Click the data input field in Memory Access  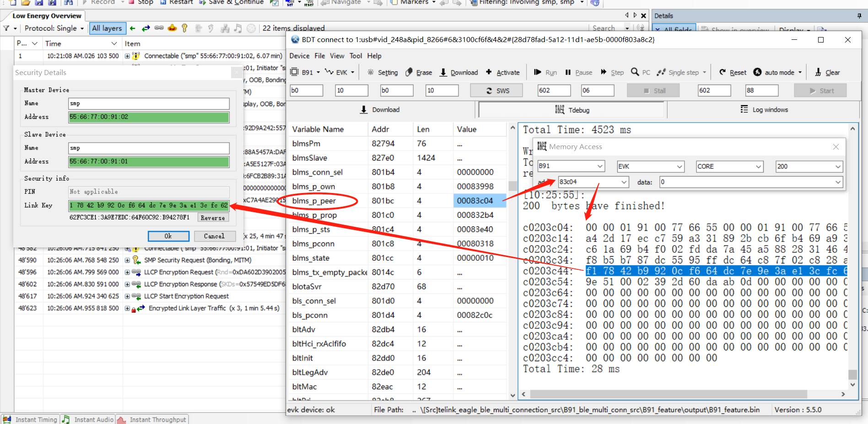(x=751, y=182)
